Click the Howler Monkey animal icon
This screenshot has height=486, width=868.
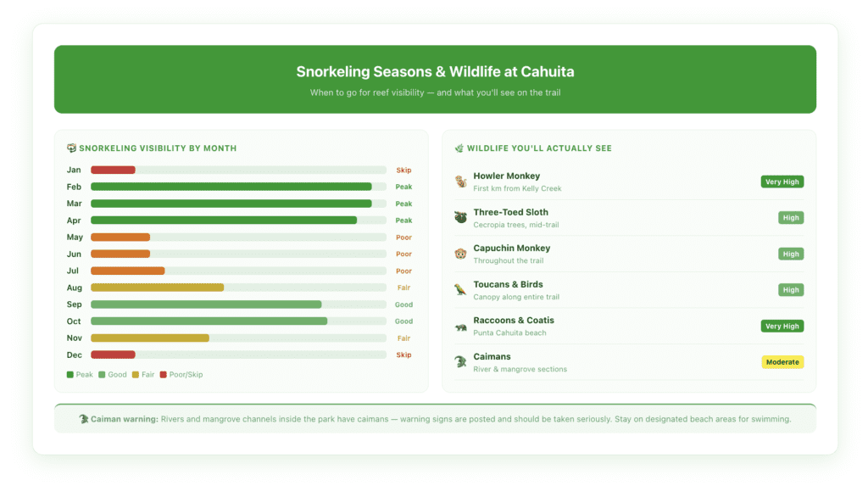tap(460, 182)
